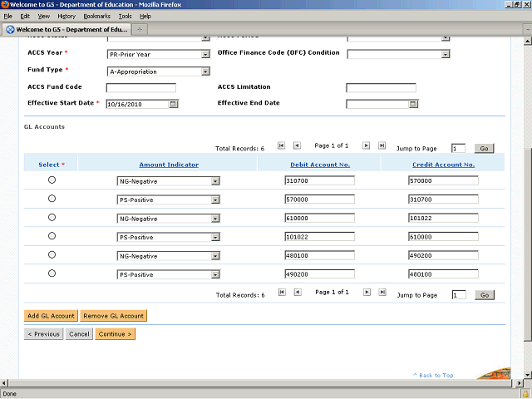Go to previous page in top pagination
This screenshot has height=399, width=532.
[x=297, y=145]
